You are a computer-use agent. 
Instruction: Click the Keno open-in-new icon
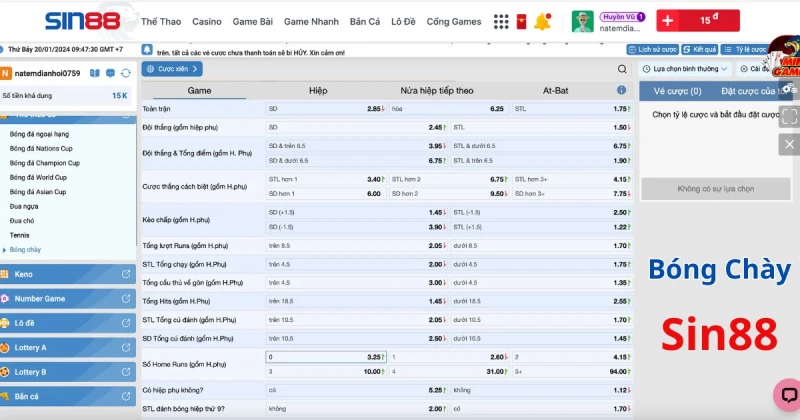126,274
